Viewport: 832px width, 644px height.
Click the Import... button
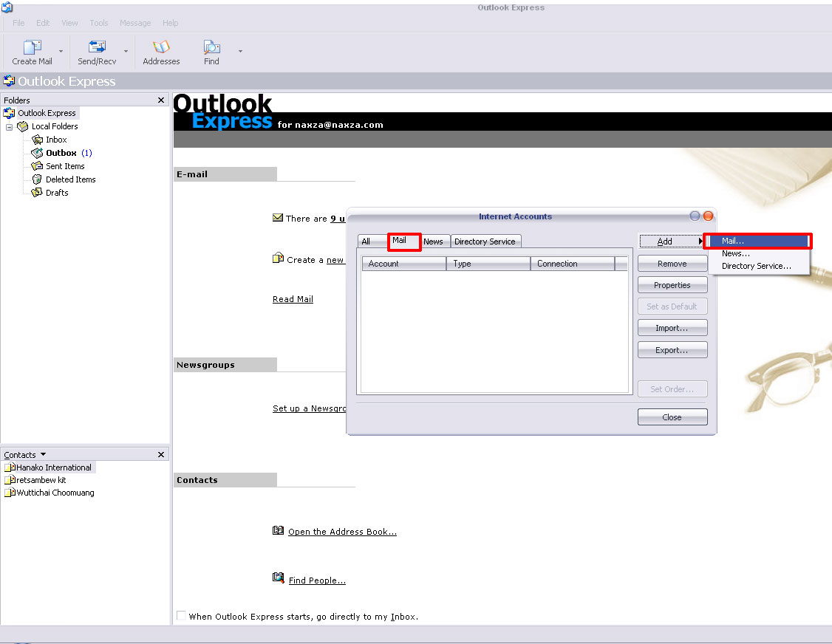pyautogui.click(x=672, y=328)
